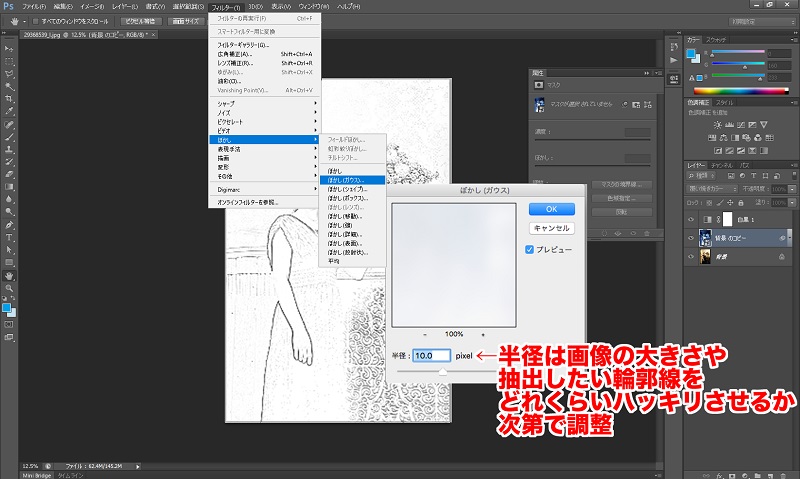800x479 pixels.
Task: Select the Horizontal Type tool
Action: coord(9,237)
